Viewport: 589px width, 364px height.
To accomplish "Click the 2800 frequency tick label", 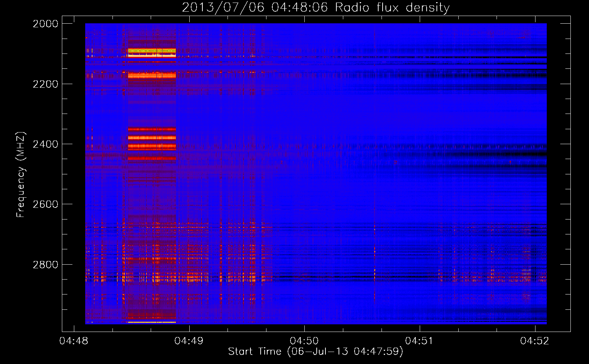I will [x=46, y=264].
